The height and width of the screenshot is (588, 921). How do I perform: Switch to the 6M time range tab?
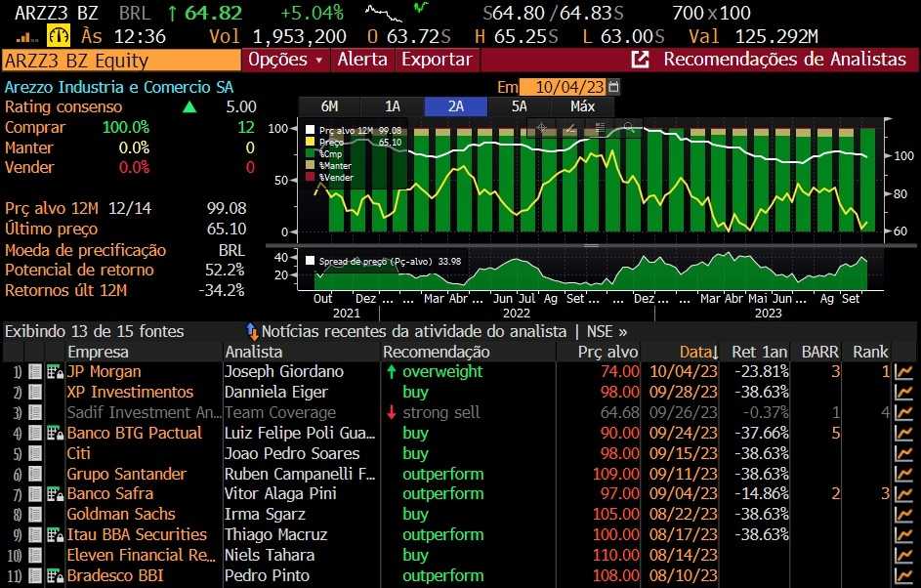coord(329,106)
